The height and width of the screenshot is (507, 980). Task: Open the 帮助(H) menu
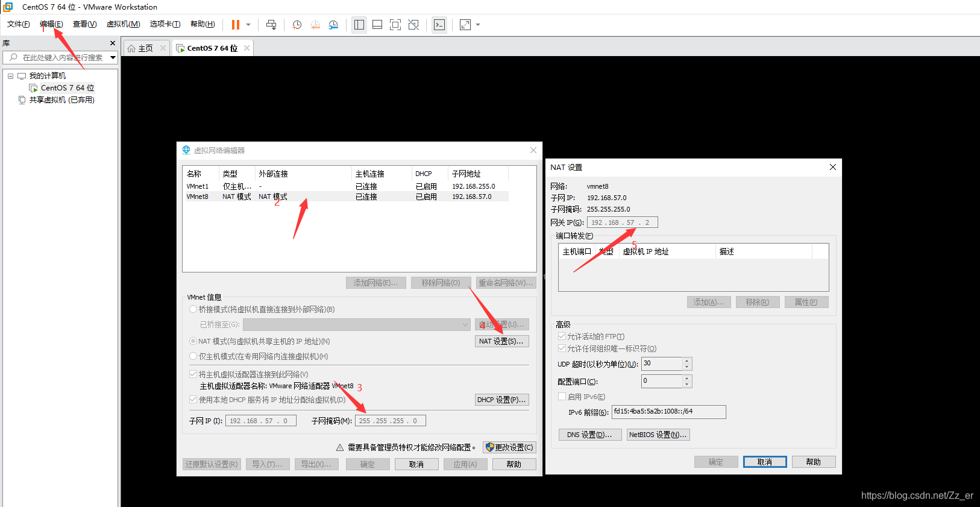(203, 24)
